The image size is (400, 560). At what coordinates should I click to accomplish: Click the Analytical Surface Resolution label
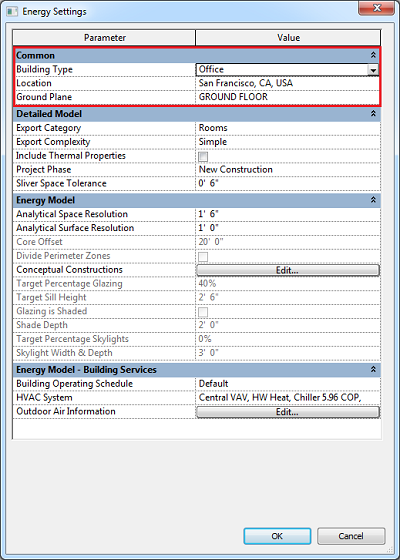pyautogui.click(x=75, y=228)
